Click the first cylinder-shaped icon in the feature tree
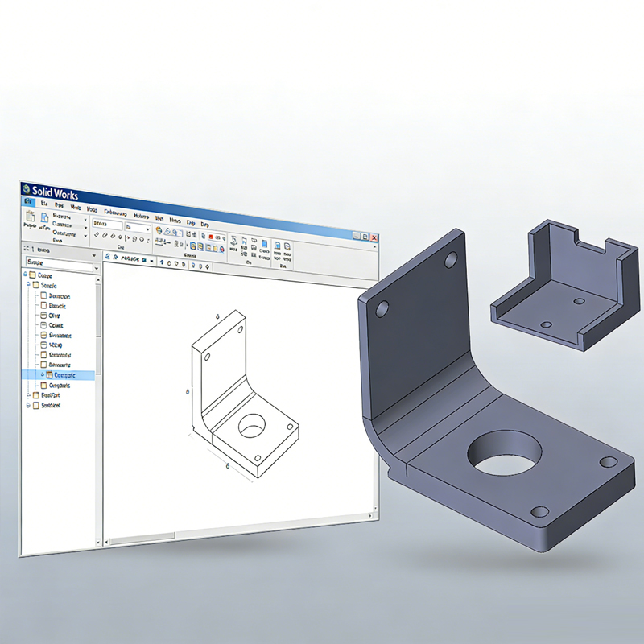Image resolution: width=644 pixels, height=644 pixels. pyautogui.click(x=44, y=316)
